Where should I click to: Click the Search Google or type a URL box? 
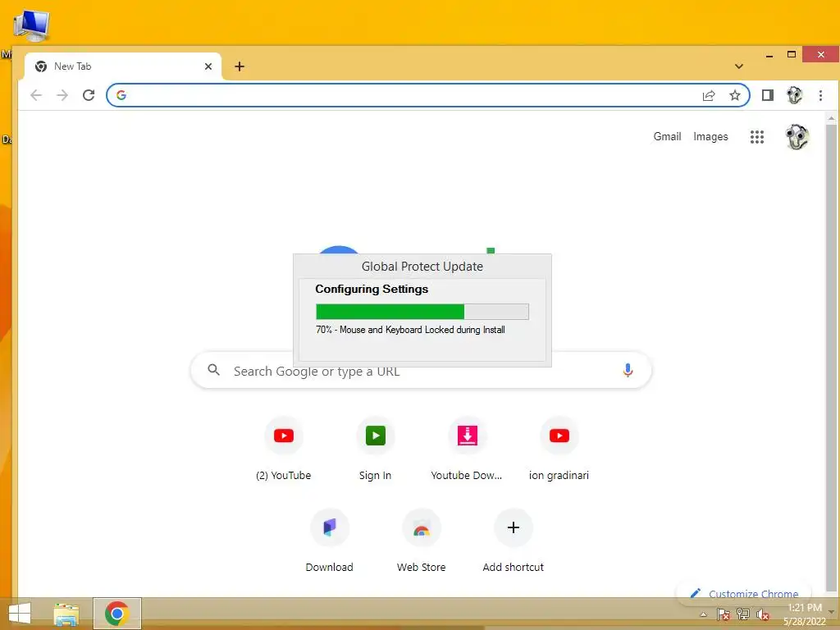pyautogui.click(x=421, y=370)
